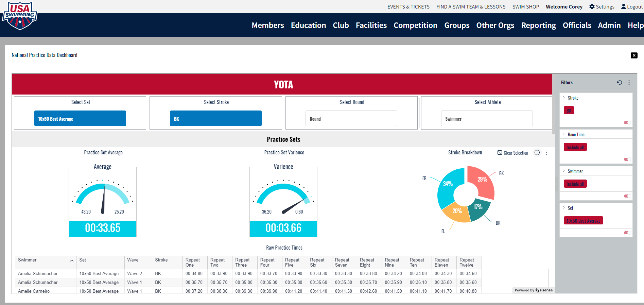Click Clear Selection text button
This screenshot has width=644, height=305.
(516, 153)
